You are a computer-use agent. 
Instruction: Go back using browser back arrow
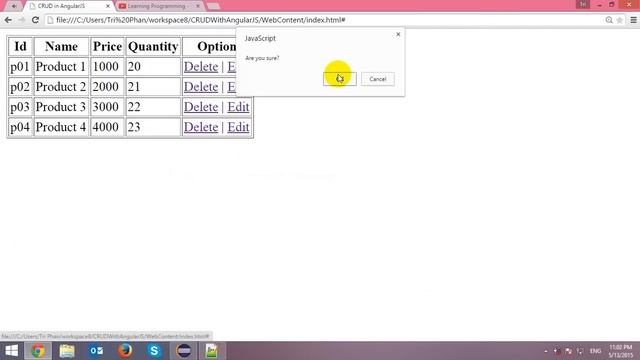tap(8, 20)
